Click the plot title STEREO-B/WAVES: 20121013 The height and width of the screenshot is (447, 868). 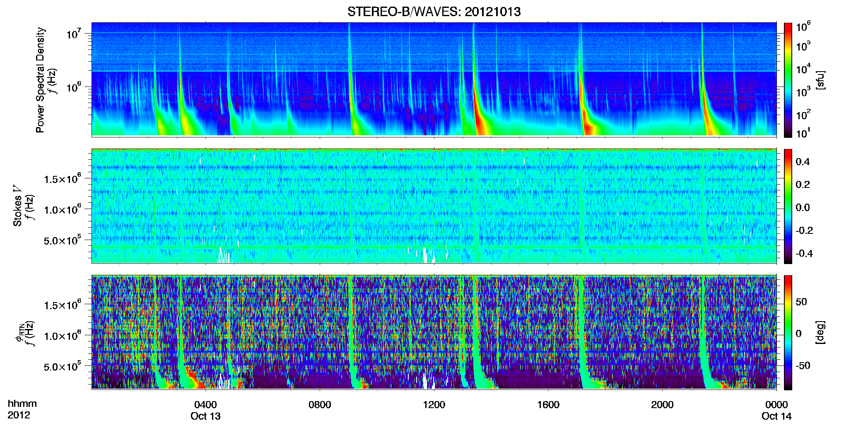434,12
